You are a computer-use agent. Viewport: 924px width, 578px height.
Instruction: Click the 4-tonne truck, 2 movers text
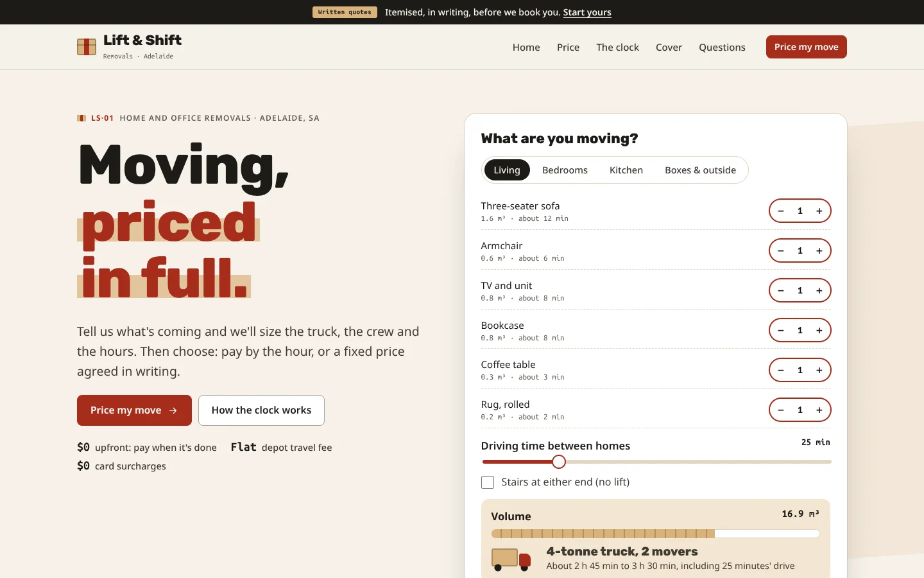(622, 552)
